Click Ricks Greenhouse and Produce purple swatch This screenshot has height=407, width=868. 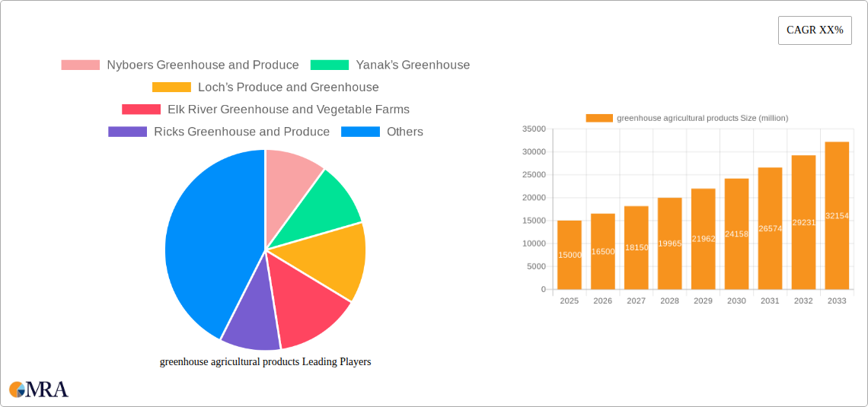coord(127,132)
